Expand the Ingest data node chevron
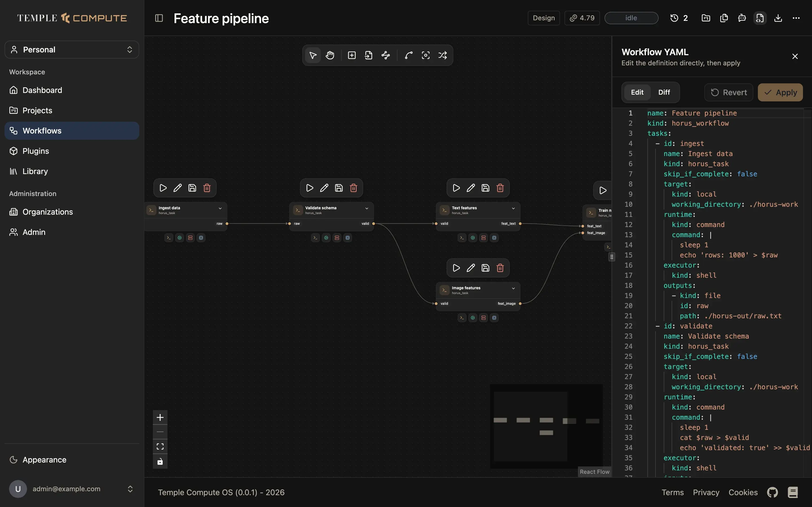Screen dimensions: 812x507 pos(220,208)
